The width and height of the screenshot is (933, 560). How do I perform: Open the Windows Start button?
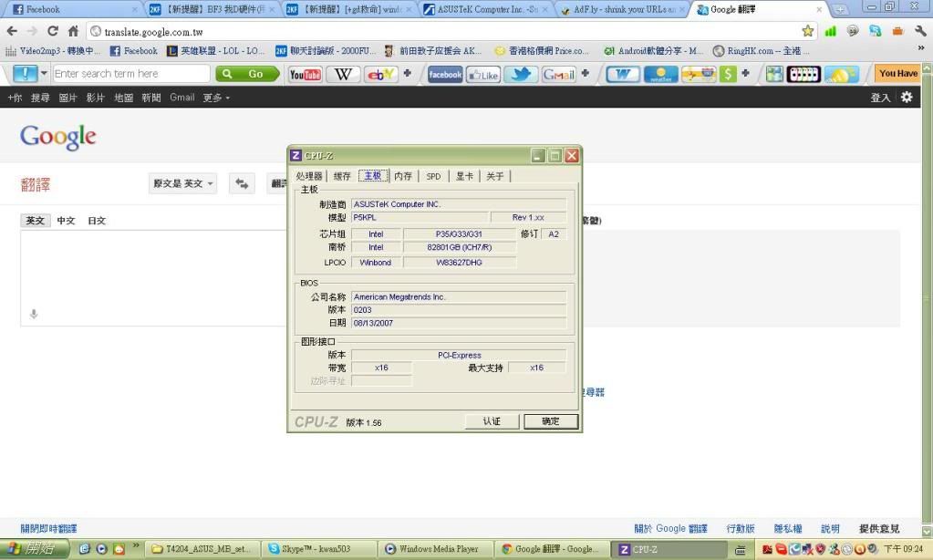(x=34, y=549)
